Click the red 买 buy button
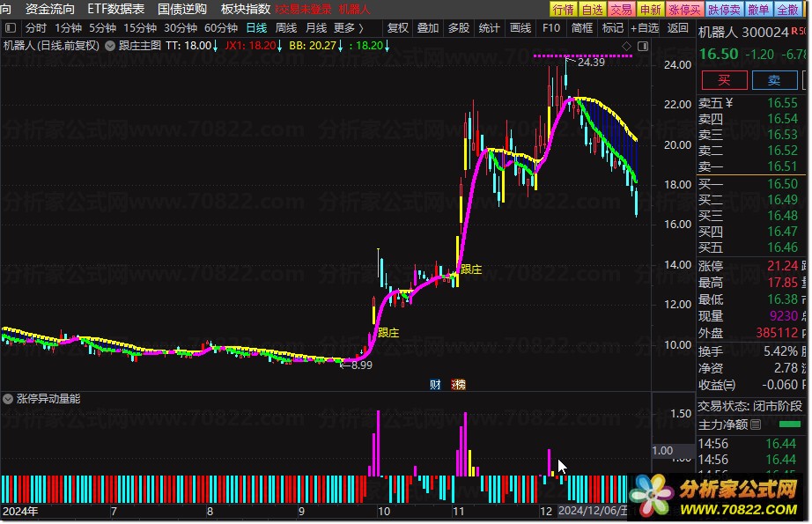Image resolution: width=812 pixels, height=524 pixels. [x=725, y=80]
